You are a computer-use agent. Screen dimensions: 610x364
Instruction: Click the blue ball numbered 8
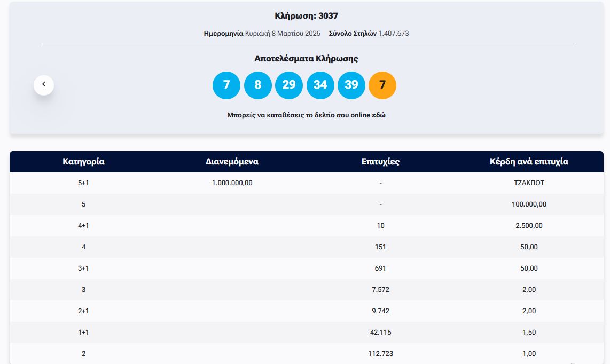tap(258, 85)
